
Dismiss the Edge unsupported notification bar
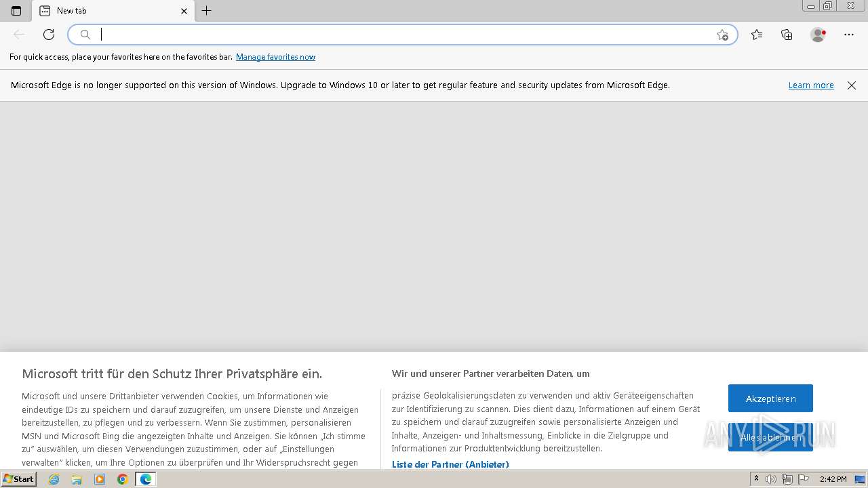coord(852,85)
